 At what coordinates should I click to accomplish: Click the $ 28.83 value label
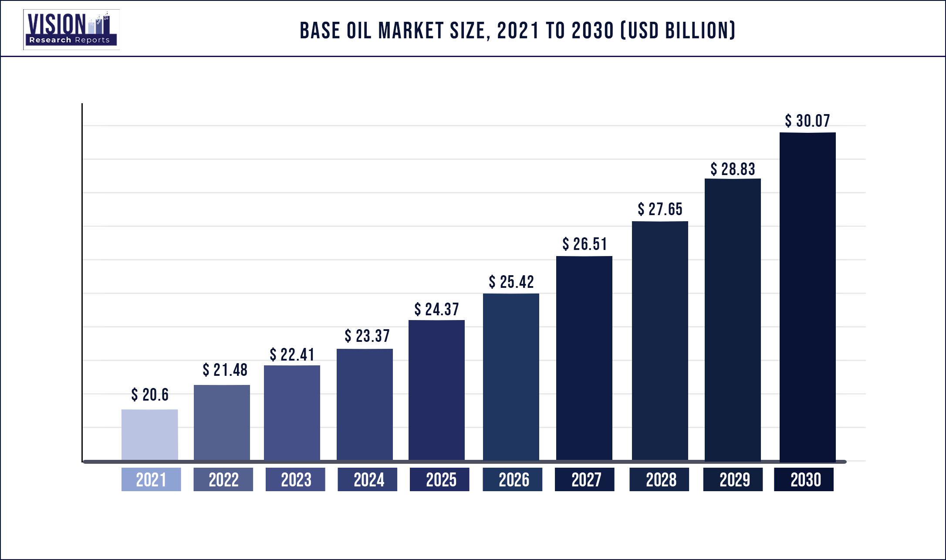click(x=733, y=169)
